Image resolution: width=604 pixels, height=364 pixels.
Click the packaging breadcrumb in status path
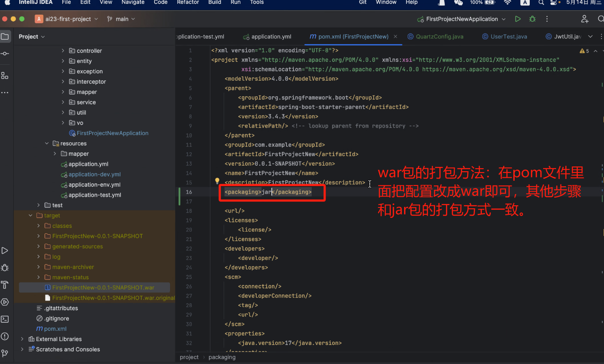[222, 357]
